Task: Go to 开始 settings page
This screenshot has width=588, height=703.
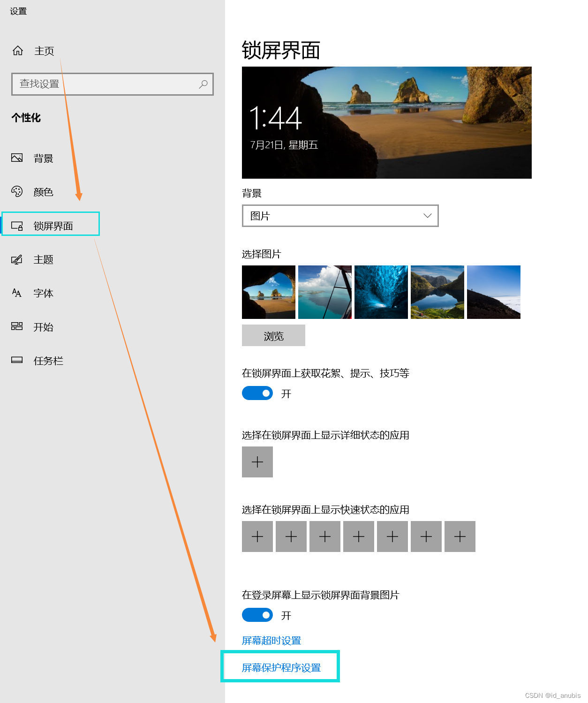Action: point(43,327)
